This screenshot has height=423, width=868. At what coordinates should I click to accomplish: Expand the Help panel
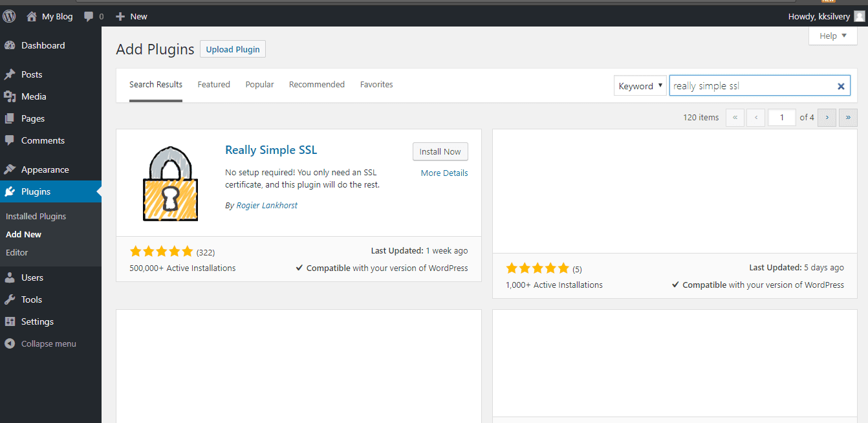point(832,36)
